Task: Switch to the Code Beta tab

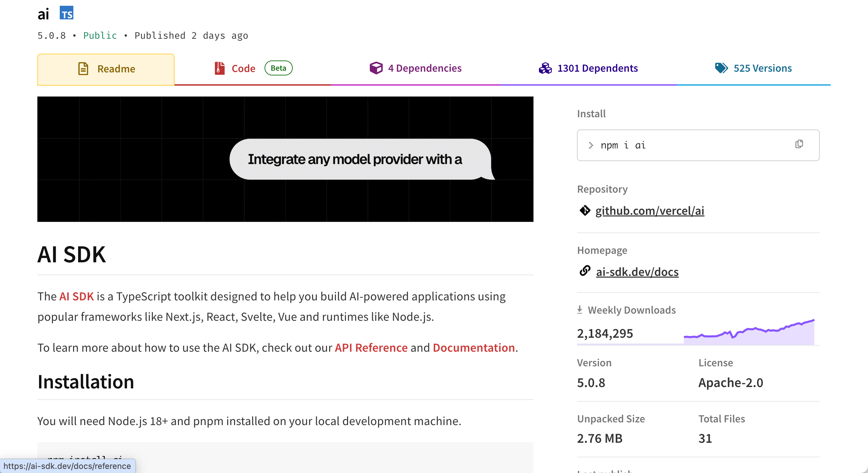Action: coord(243,68)
